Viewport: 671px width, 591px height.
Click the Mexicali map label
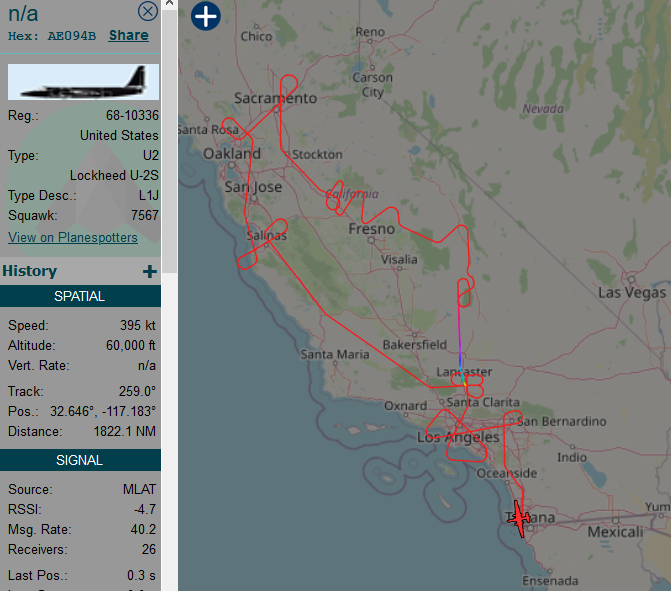[615, 532]
